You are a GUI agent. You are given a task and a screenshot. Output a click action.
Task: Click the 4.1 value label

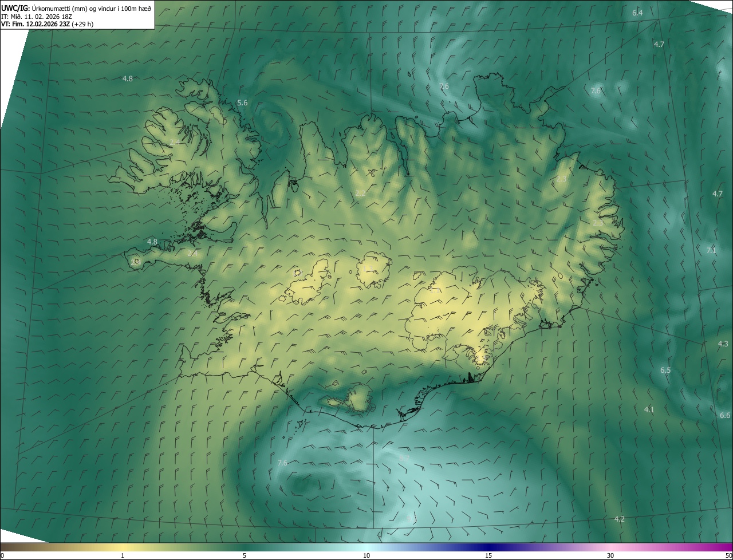click(649, 409)
